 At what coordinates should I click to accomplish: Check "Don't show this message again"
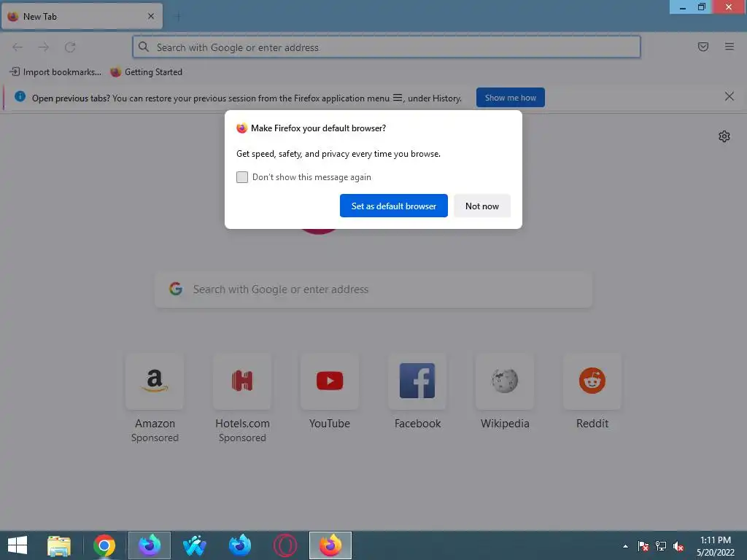(x=242, y=177)
